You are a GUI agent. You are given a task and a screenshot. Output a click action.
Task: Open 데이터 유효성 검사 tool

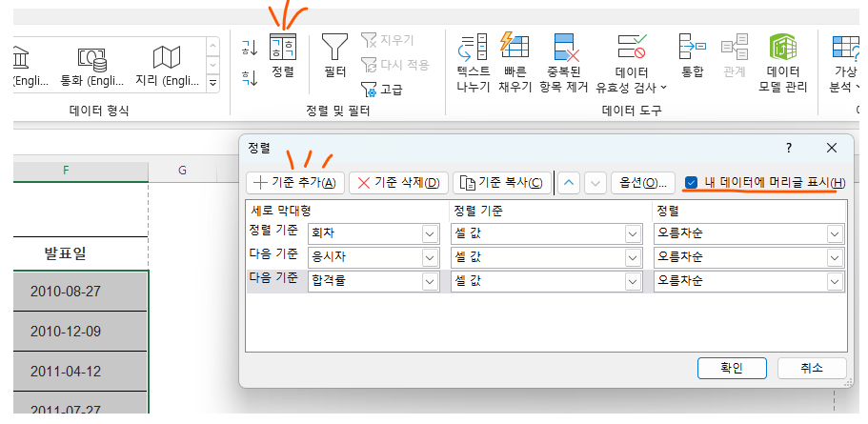coord(632,63)
